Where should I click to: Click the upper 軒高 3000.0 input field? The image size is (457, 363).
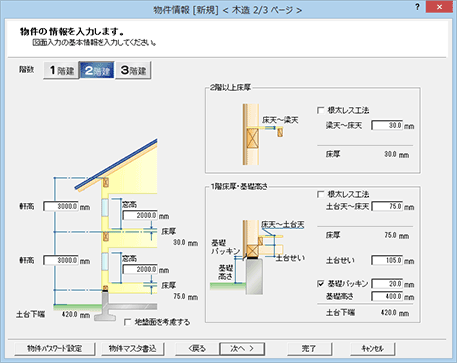[61, 206]
